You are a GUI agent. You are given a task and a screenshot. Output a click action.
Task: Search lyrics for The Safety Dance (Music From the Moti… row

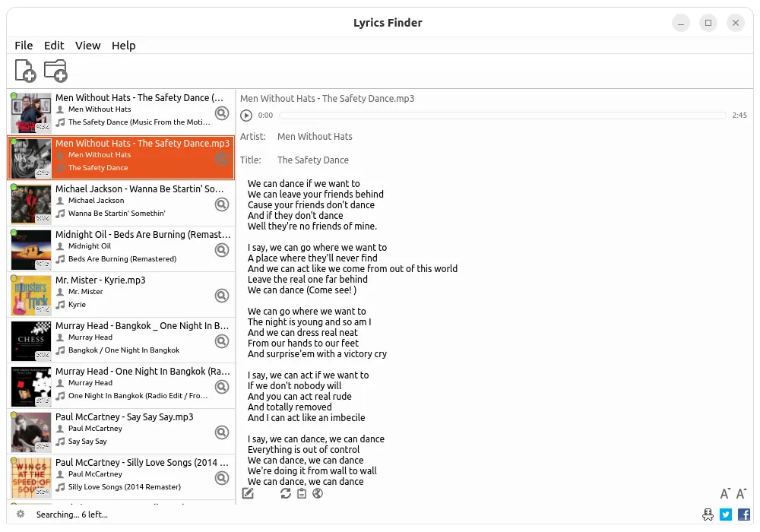click(222, 113)
